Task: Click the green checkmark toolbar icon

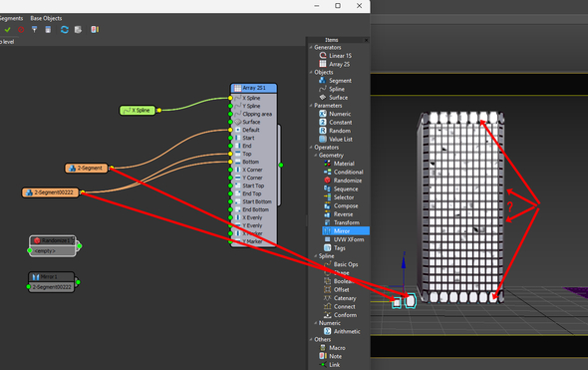Action: click(7, 30)
